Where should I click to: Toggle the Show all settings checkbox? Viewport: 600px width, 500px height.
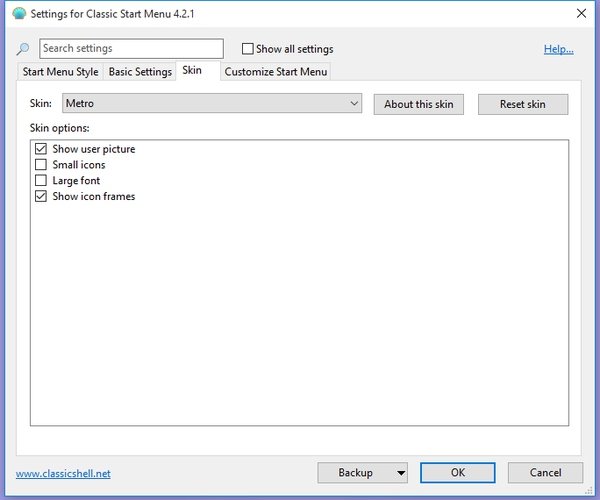[248, 49]
